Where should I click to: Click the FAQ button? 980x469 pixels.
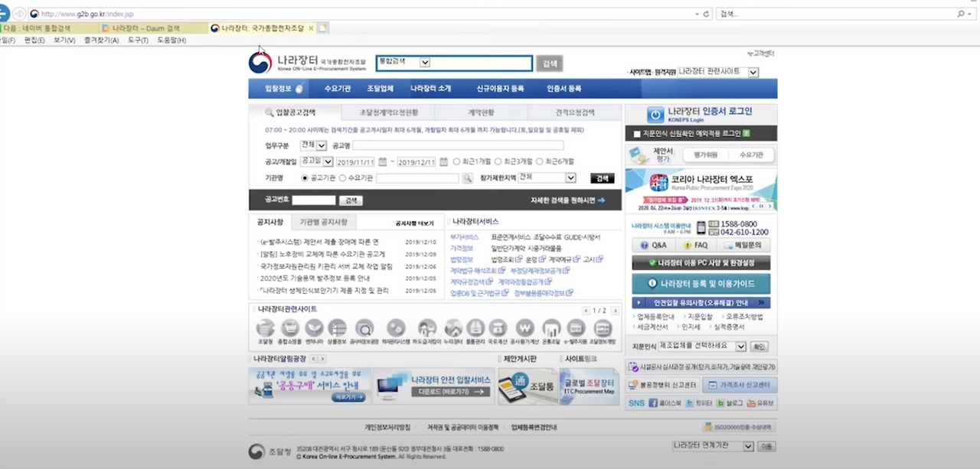[698, 246]
